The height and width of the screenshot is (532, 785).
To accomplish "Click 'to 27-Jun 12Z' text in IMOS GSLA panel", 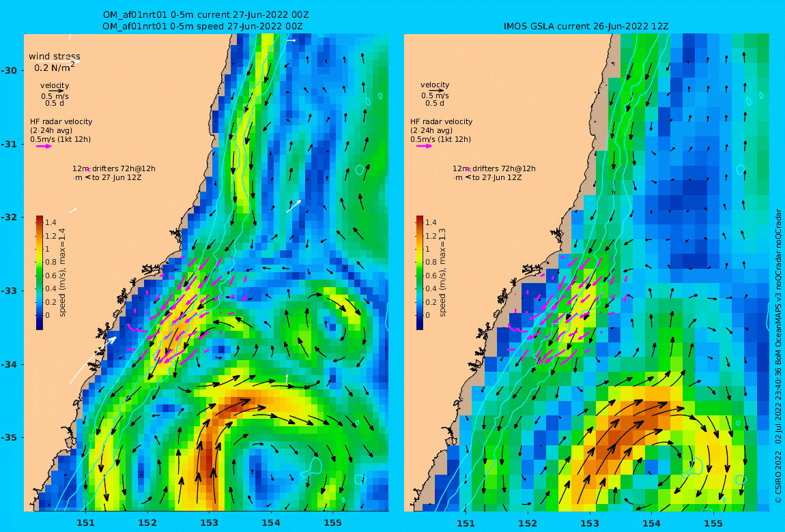I will click(497, 177).
